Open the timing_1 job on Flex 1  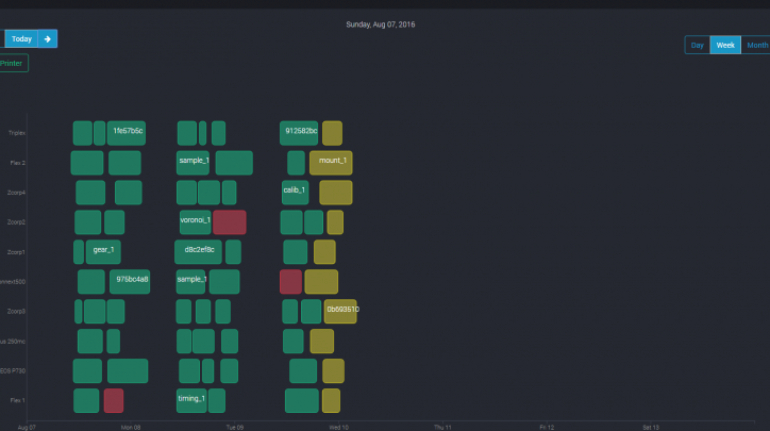point(192,401)
